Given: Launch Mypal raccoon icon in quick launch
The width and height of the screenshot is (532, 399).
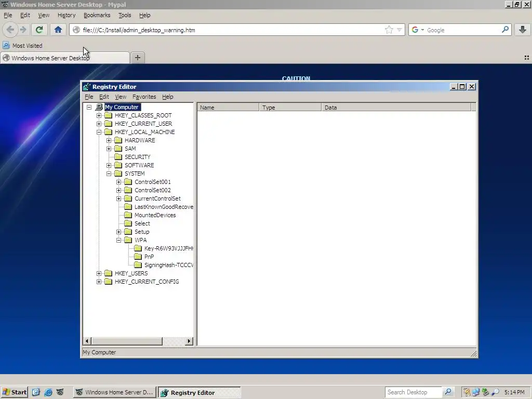Looking at the screenshot, I should coord(60,392).
